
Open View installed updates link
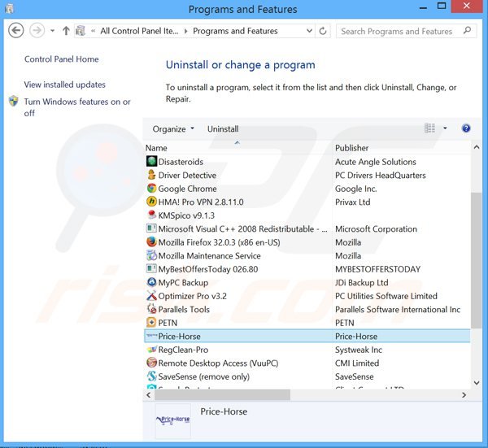coord(65,85)
